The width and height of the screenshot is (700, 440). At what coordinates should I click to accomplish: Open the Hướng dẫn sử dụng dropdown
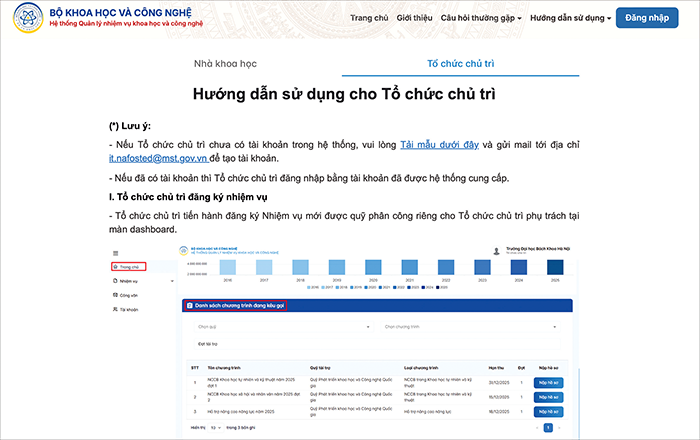tap(569, 18)
